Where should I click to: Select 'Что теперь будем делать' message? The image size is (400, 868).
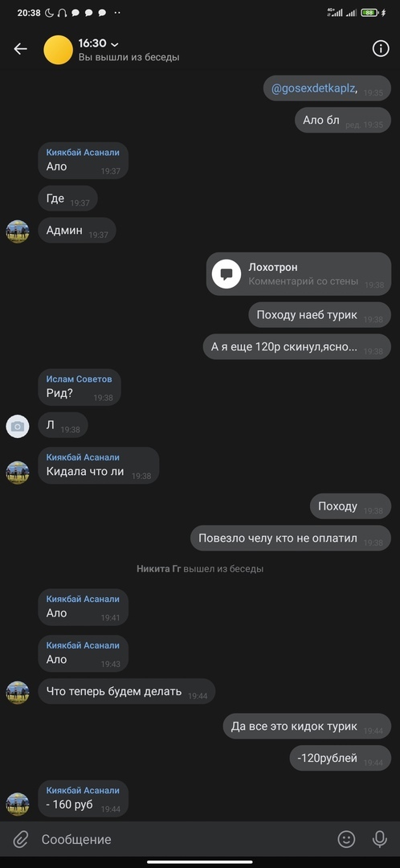tap(127, 691)
